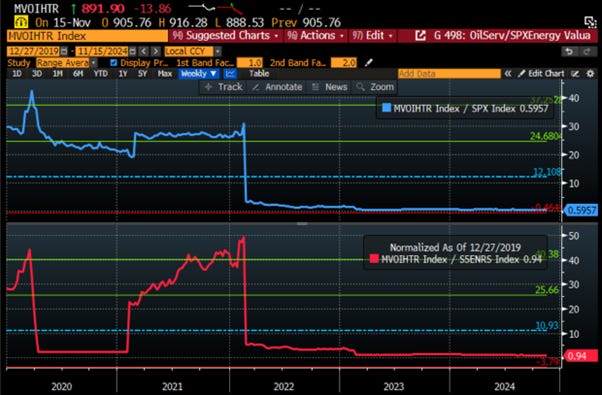
Task: Click the pop-out window icon at top right
Action: (590, 22)
